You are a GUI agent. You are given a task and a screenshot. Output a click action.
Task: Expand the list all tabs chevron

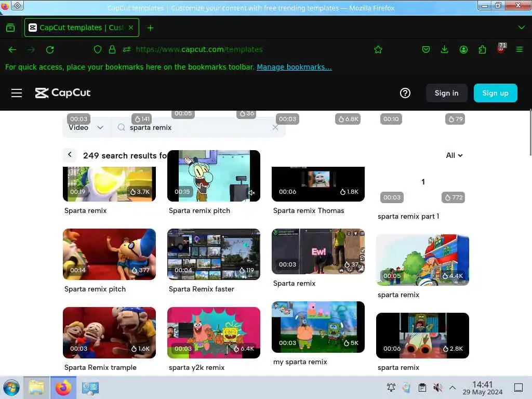522,28
